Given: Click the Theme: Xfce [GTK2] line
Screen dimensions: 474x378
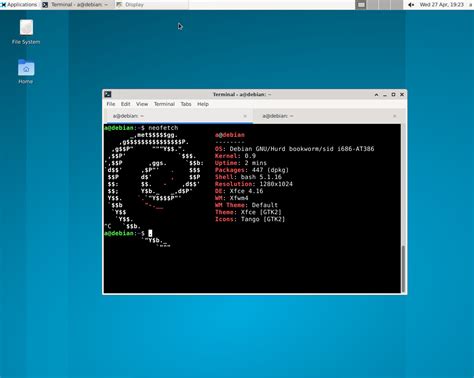Looking at the screenshot, I should point(248,212).
